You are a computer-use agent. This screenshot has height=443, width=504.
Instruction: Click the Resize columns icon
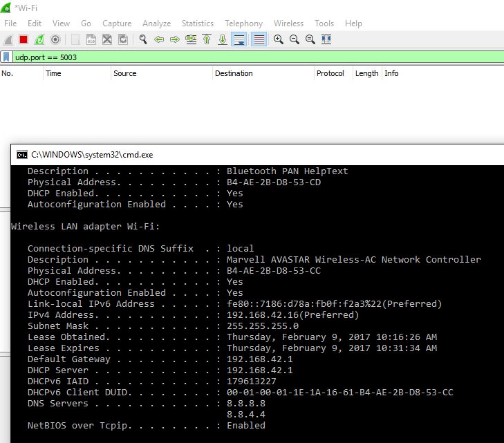tap(326, 39)
